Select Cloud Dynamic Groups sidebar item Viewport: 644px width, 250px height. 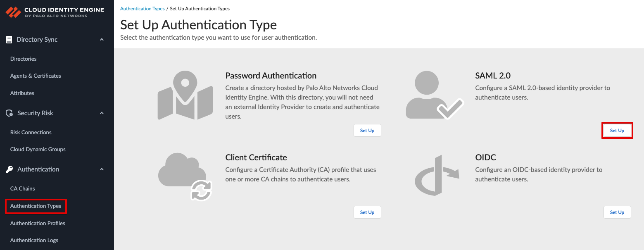point(38,149)
